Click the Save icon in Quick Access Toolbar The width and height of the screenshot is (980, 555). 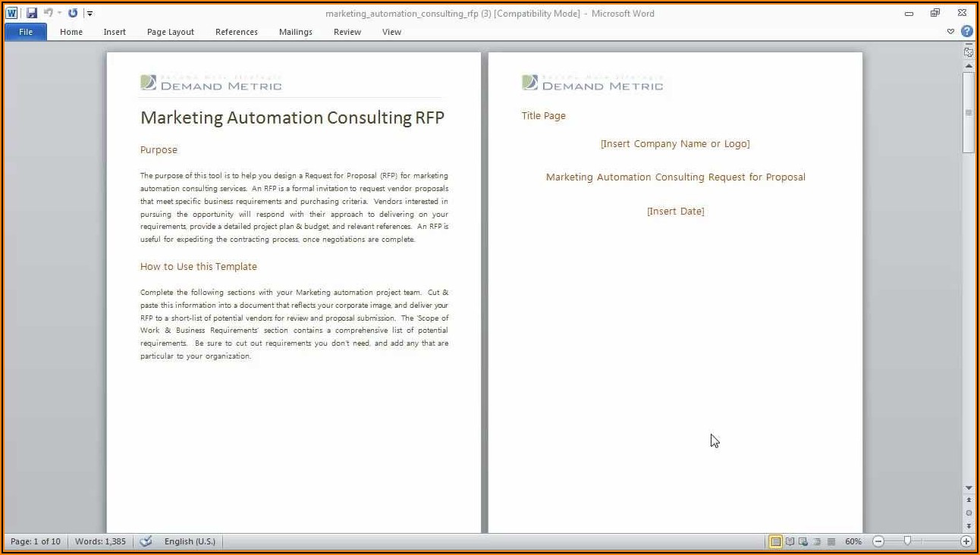point(32,13)
